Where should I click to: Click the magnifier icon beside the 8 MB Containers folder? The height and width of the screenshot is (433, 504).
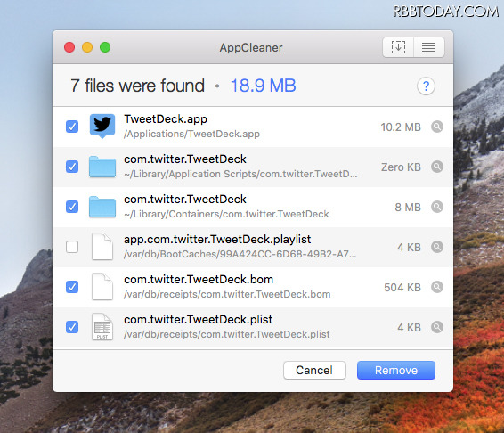[x=437, y=207]
